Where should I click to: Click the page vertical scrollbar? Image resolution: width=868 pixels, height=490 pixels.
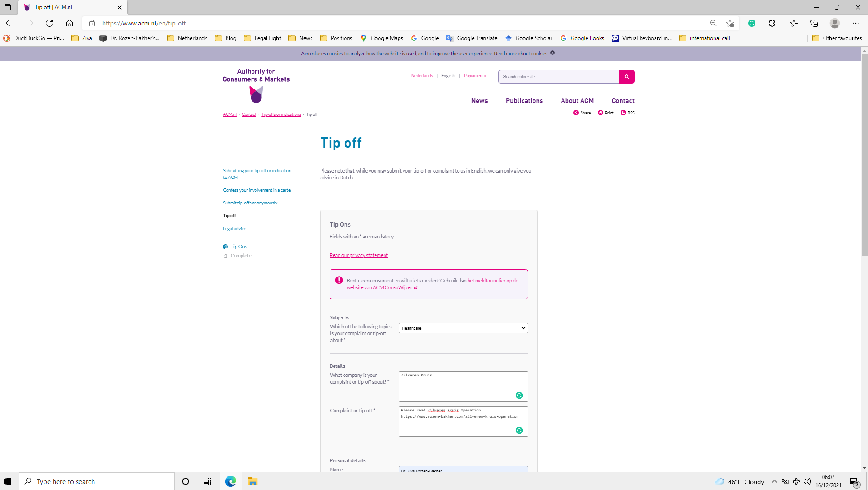(x=864, y=154)
